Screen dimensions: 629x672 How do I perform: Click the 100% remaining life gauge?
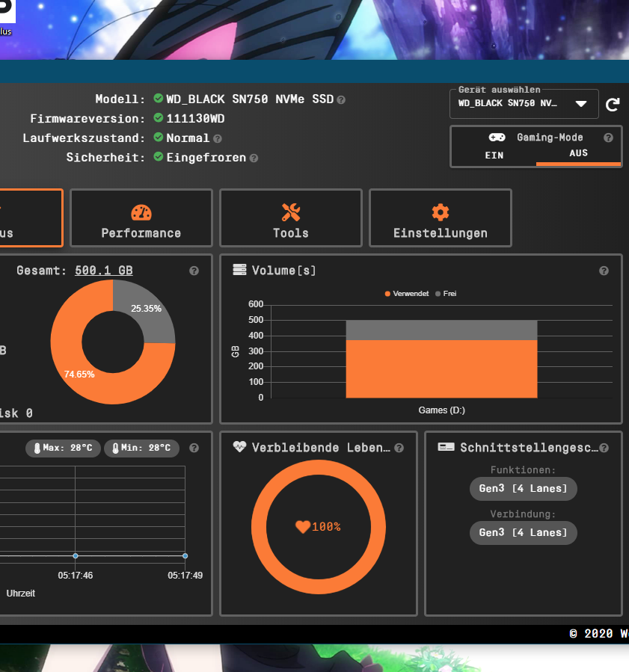(x=318, y=527)
